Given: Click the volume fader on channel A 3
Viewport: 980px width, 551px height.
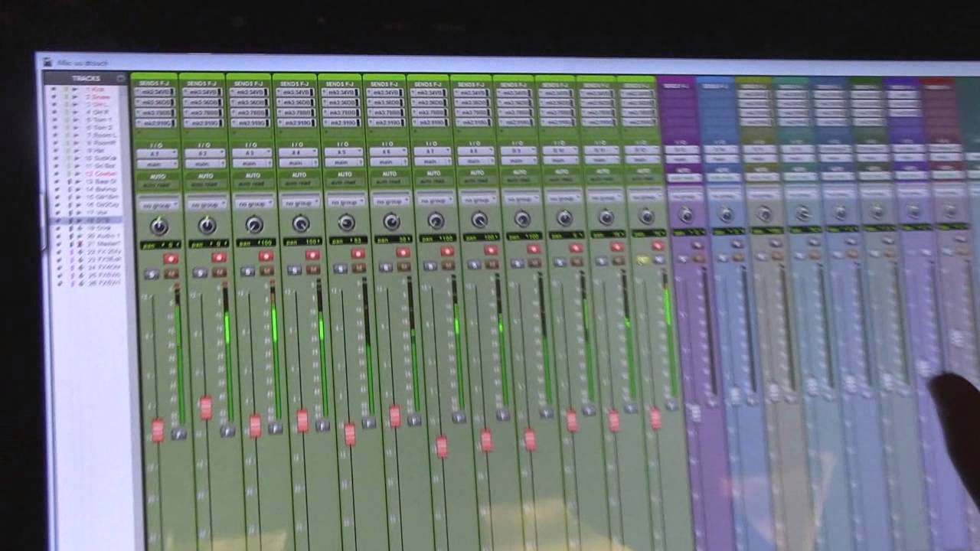Looking at the screenshot, I should tap(255, 425).
